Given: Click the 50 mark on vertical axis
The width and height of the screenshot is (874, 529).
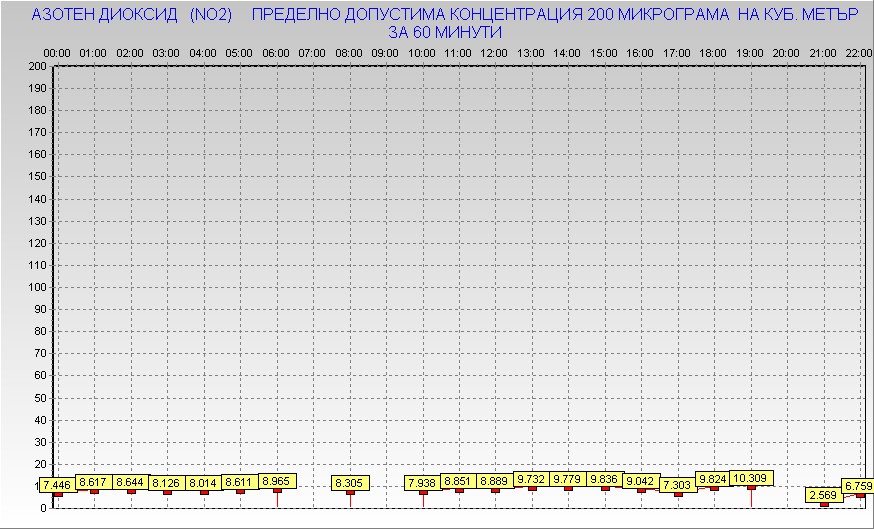Looking at the screenshot, I should [40, 397].
